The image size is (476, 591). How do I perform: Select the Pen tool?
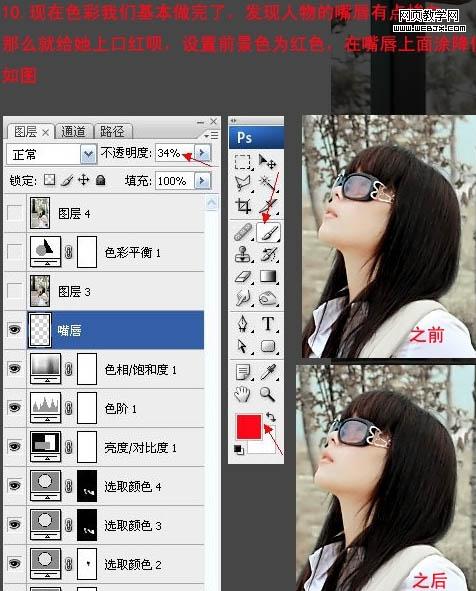(x=242, y=324)
